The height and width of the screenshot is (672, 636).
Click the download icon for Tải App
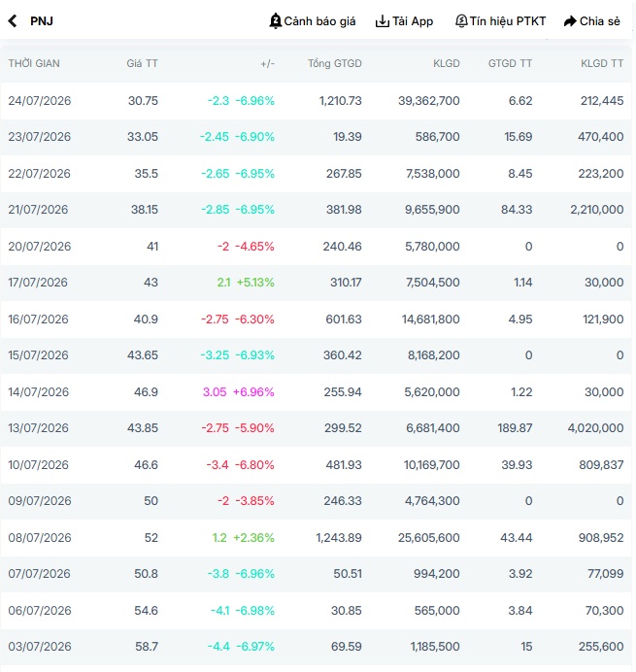382,21
